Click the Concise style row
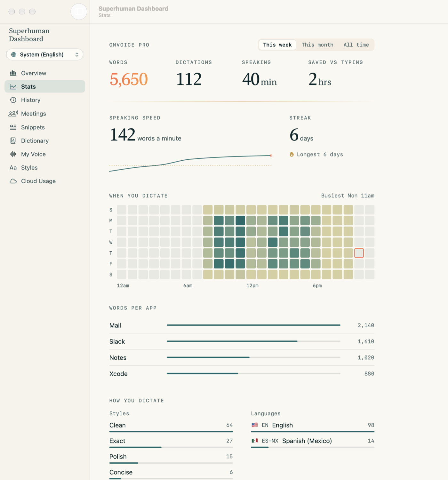This screenshot has height=480, width=448. tap(171, 474)
